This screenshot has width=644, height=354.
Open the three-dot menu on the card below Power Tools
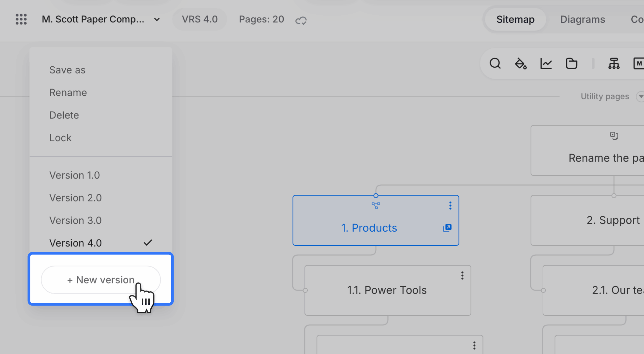[474, 345]
